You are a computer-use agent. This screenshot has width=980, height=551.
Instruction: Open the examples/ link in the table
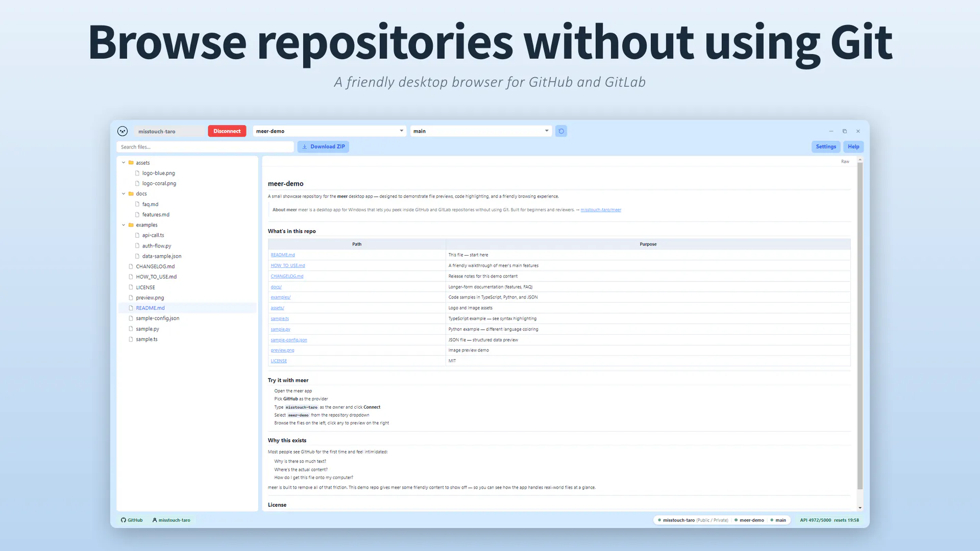click(x=281, y=297)
